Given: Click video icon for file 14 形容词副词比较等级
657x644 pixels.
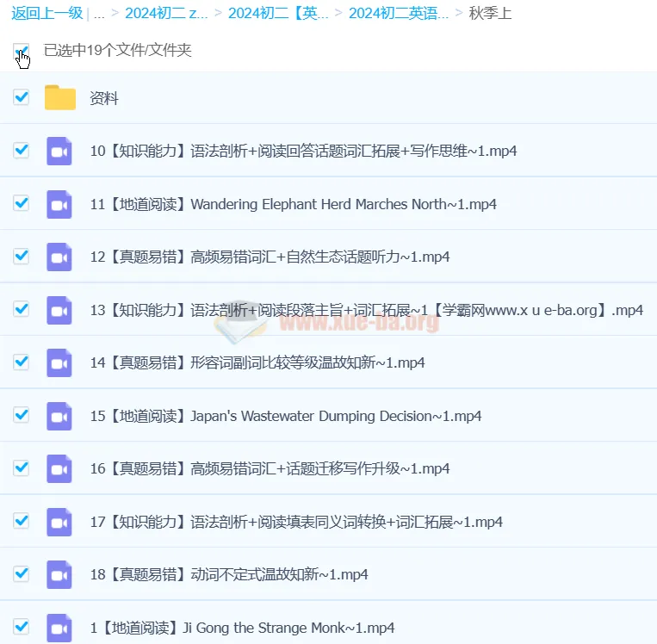Looking at the screenshot, I should click(59, 362).
